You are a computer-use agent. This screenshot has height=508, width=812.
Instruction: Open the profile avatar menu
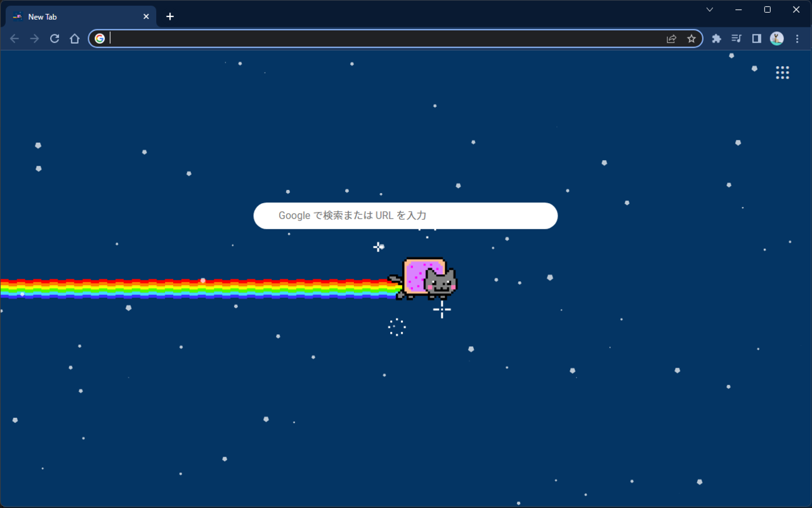click(x=776, y=39)
